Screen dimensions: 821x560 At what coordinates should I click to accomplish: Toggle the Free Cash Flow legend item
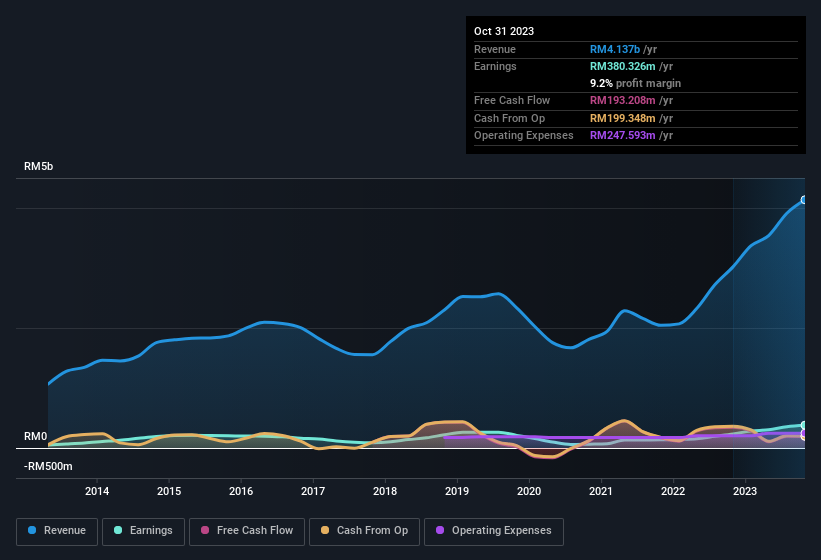tap(244, 531)
